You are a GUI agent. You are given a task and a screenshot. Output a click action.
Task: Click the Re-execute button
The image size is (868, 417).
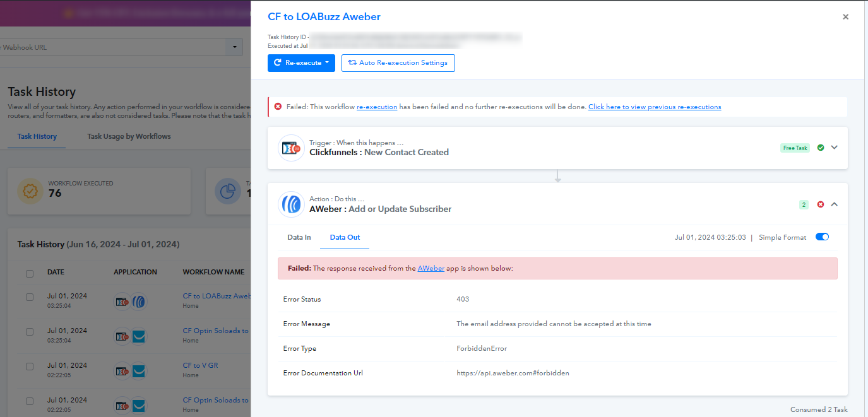click(x=301, y=63)
